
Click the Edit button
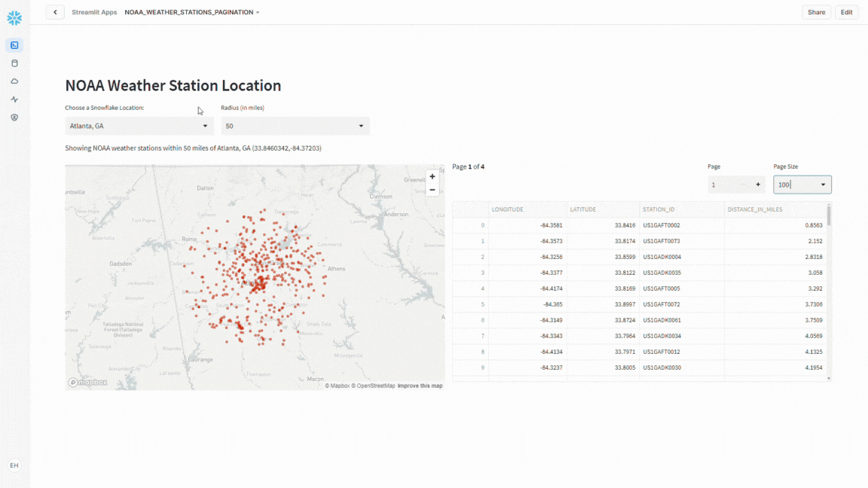[847, 12]
